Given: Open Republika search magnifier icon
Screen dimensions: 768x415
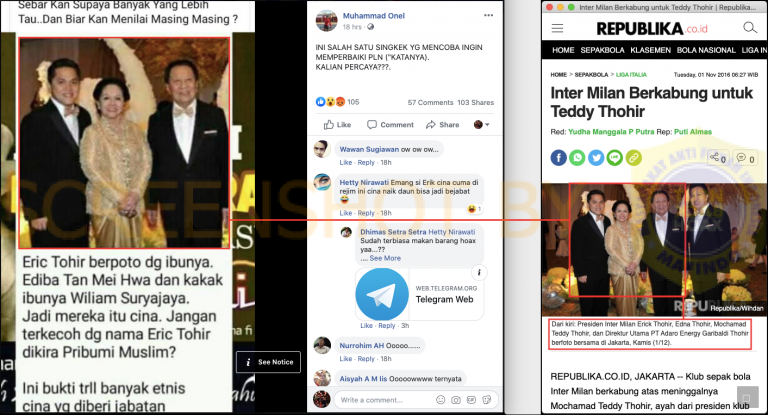Looking at the screenshot, I should click(x=750, y=28).
